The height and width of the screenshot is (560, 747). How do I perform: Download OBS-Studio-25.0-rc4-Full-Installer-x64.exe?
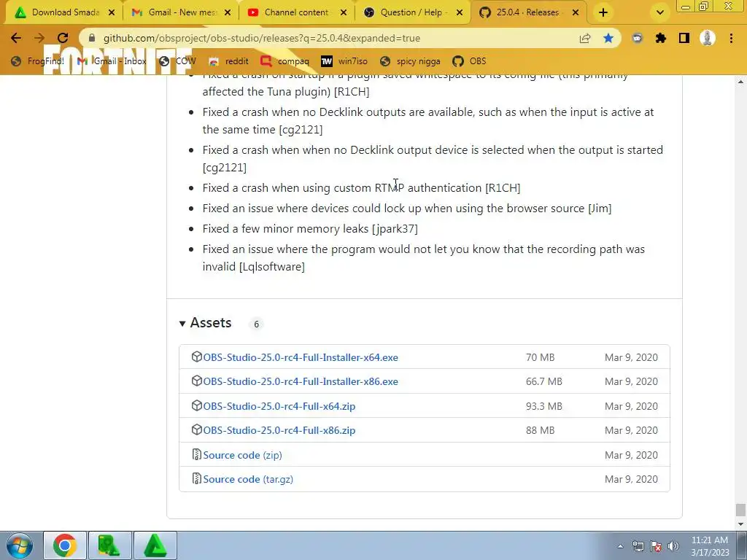[x=301, y=357]
